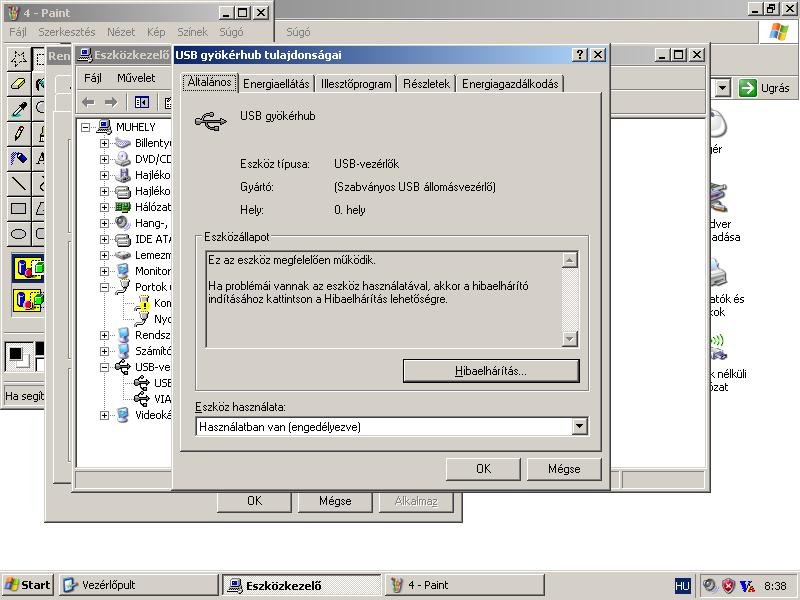Click the Hibaelhárítás... button
Screen dimensions: 800x600
tap(491, 371)
